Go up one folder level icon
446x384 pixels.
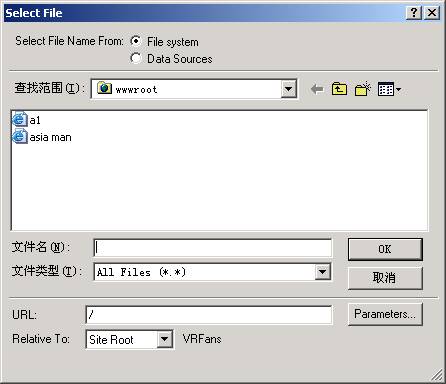(339, 89)
